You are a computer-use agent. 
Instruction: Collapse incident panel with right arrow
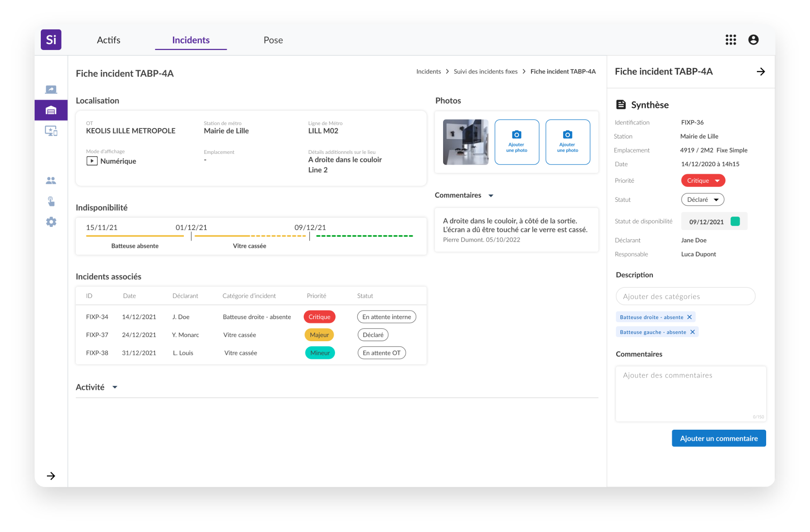point(760,72)
